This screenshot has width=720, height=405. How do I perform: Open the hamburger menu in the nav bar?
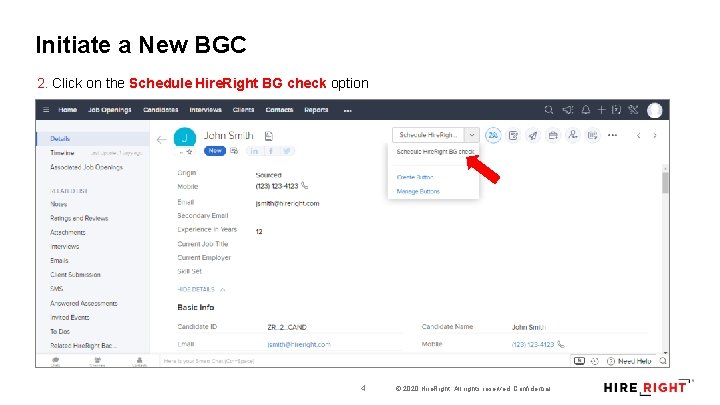(46, 110)
